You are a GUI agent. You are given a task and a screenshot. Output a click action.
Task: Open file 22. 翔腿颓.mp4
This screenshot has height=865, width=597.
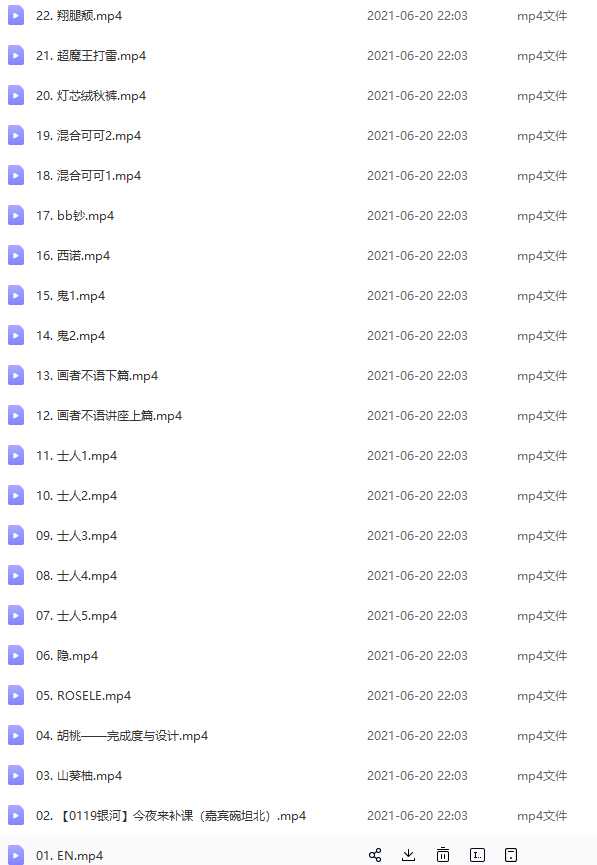coord(79,16)
